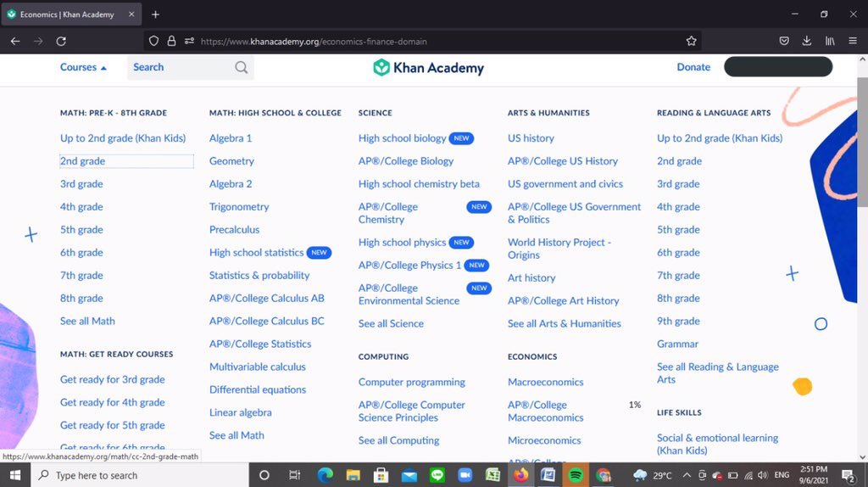Image resolution: width=868 pixels, height=487 pixels.
Task: Click See all Reading & Language Arts
Action: click(x=717, y=372)
